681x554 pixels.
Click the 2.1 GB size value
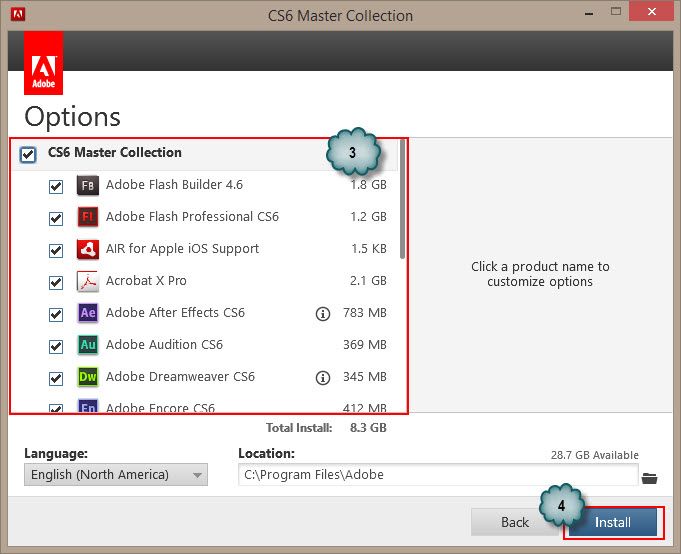[x=368, y=280]
